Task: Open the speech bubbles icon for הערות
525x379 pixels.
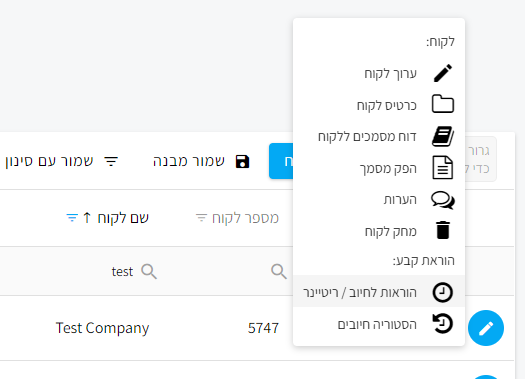Action: (443, 200)
